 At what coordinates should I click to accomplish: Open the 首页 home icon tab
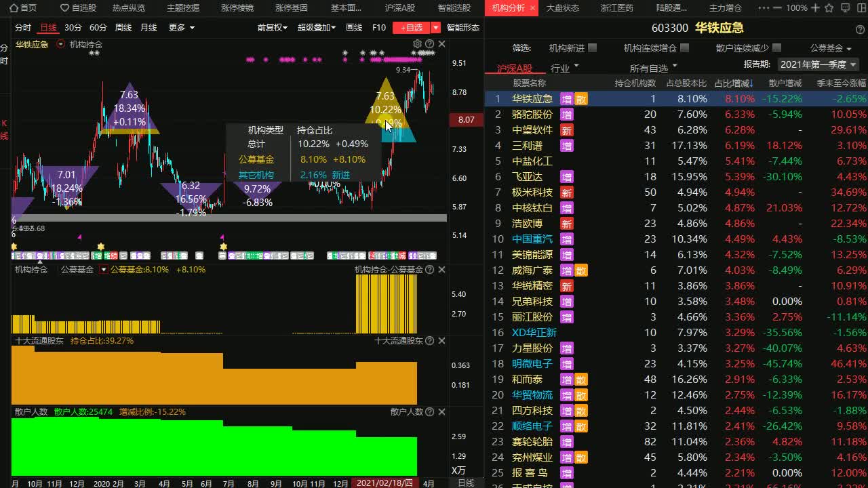[x=24, y=8]
